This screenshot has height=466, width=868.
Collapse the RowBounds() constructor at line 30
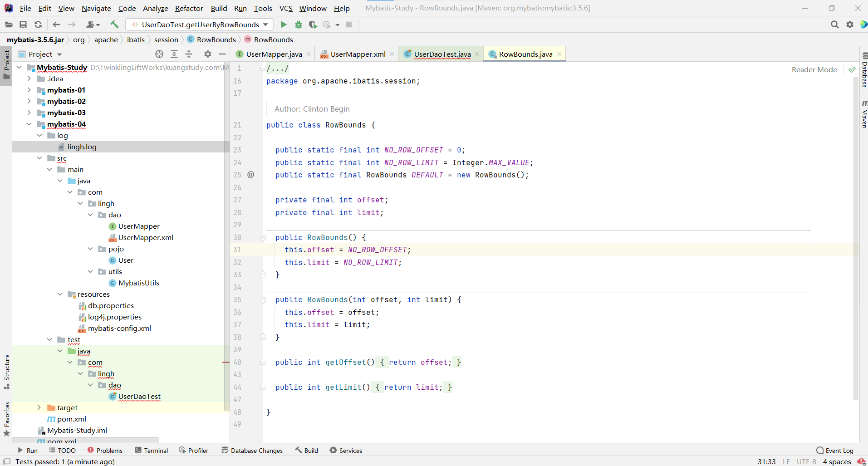tap(263, 237)
